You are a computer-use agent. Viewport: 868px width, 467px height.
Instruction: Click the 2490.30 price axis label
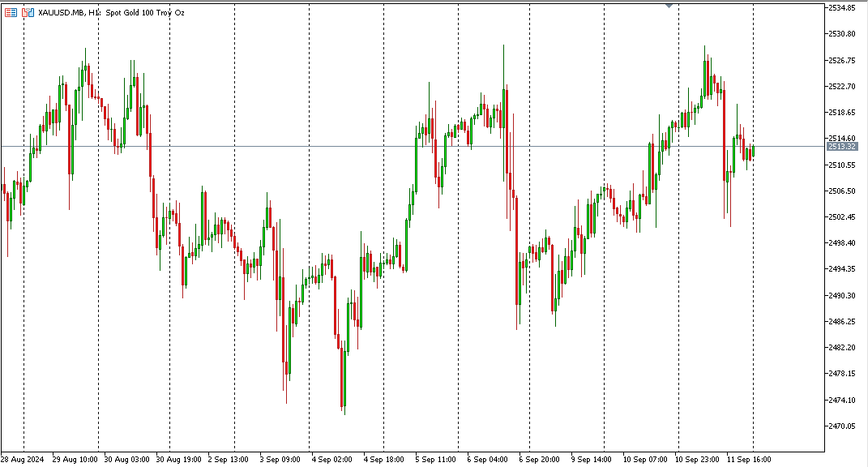841,296
